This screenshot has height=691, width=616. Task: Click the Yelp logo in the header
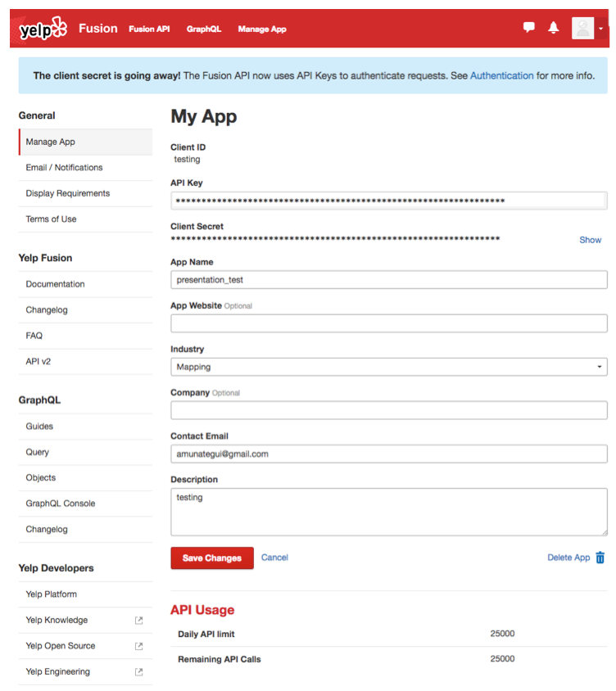click(43, 29)
